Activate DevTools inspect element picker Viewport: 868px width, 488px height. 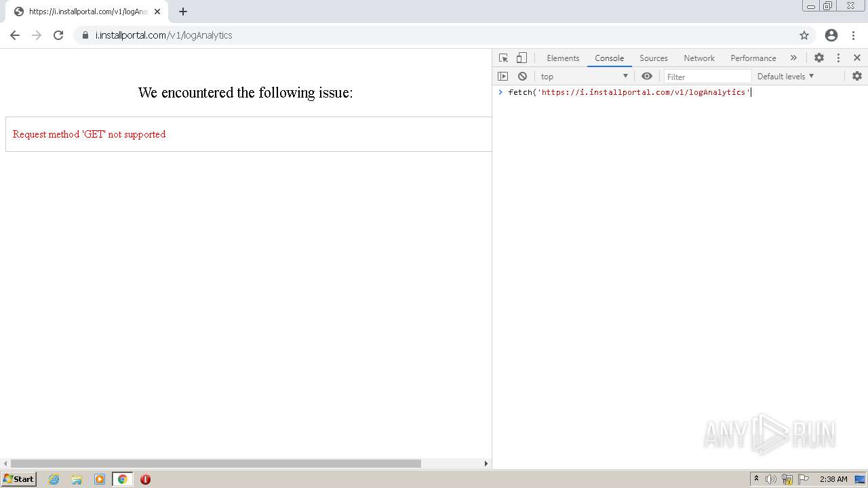tap(503, 58)
